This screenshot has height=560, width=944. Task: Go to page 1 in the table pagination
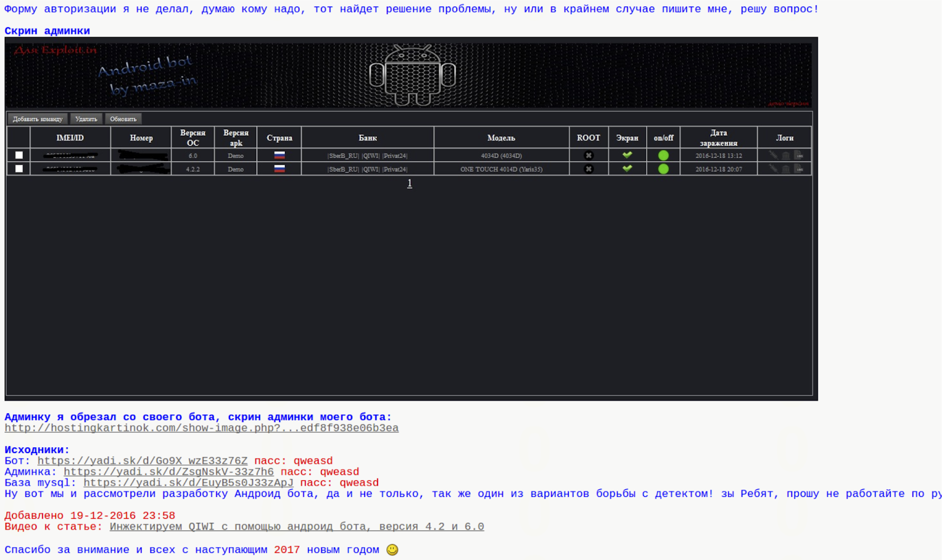(x=409, y=184)
